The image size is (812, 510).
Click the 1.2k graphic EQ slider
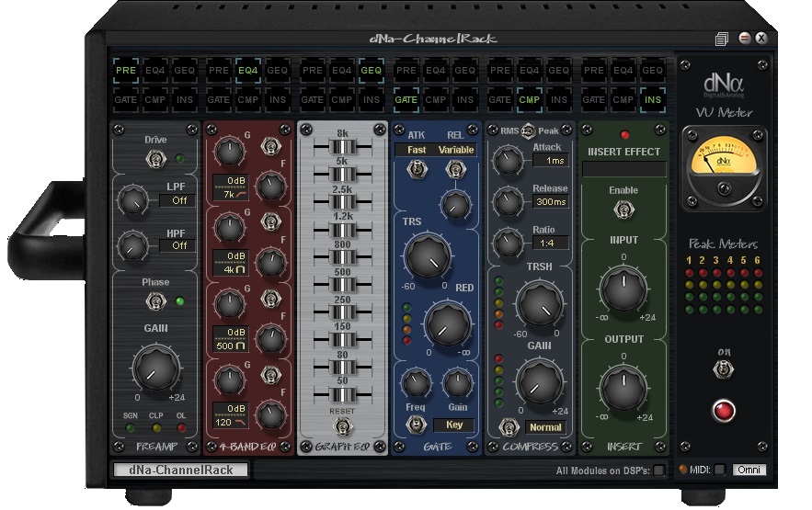coord(342,229)
